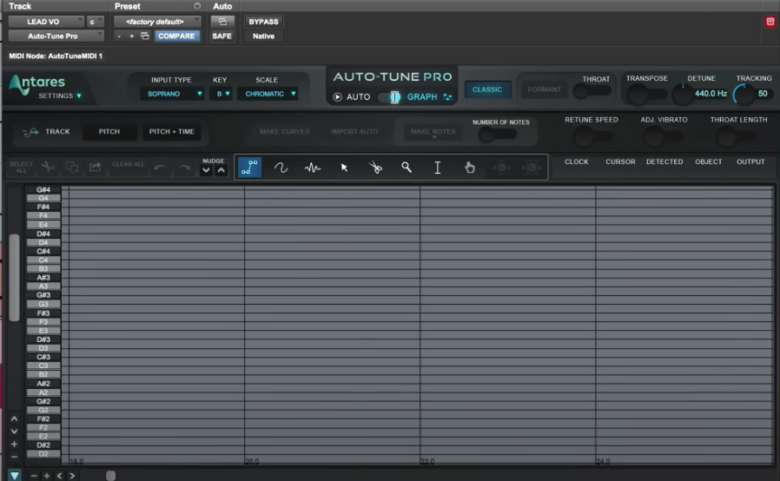Enable Classic mode
The image size is (780, 481).
coord(487,90)
